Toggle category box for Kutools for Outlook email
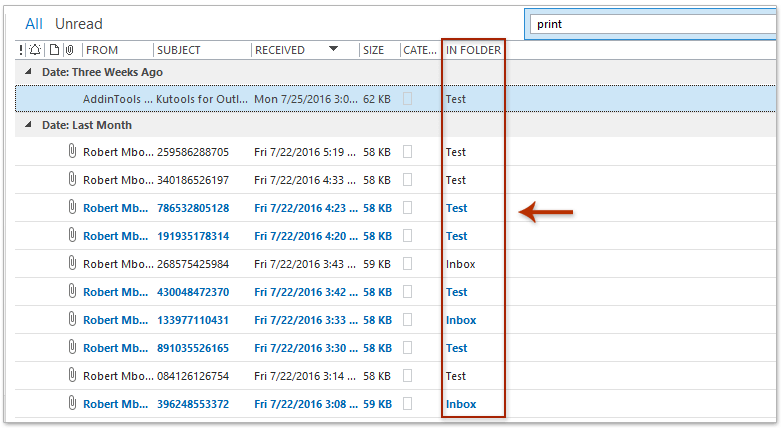 point(407,99)
